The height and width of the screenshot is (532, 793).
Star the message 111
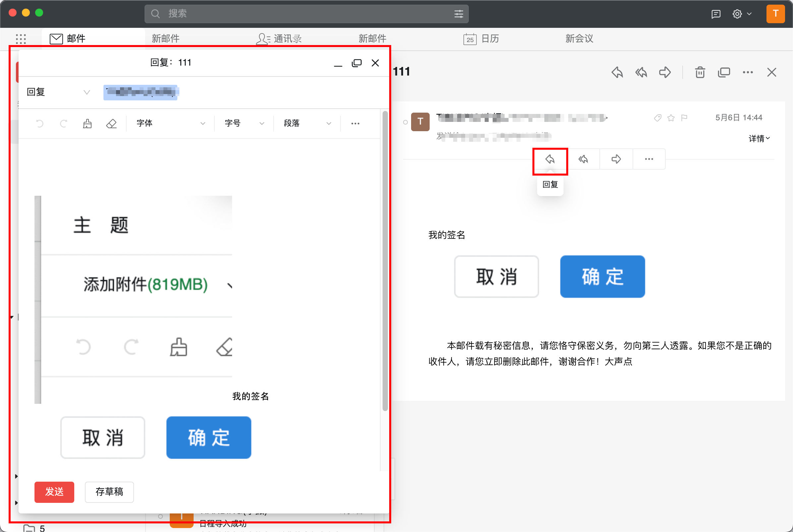[671, 118]
